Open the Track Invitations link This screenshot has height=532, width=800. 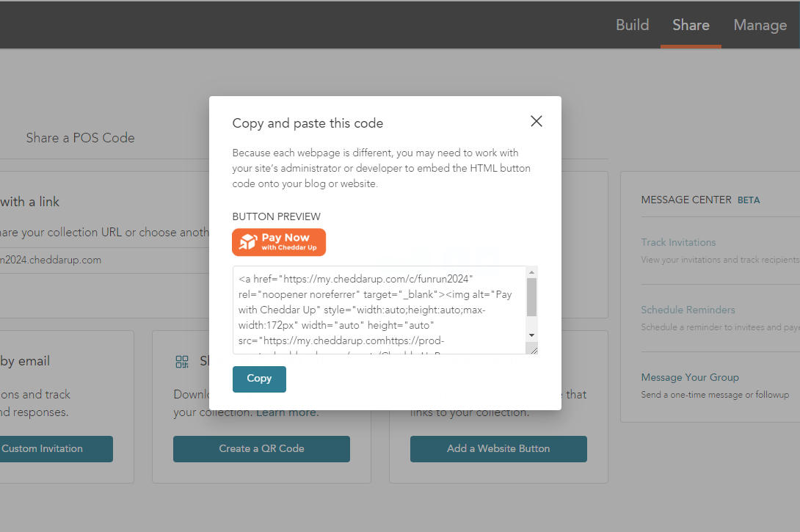678,242
